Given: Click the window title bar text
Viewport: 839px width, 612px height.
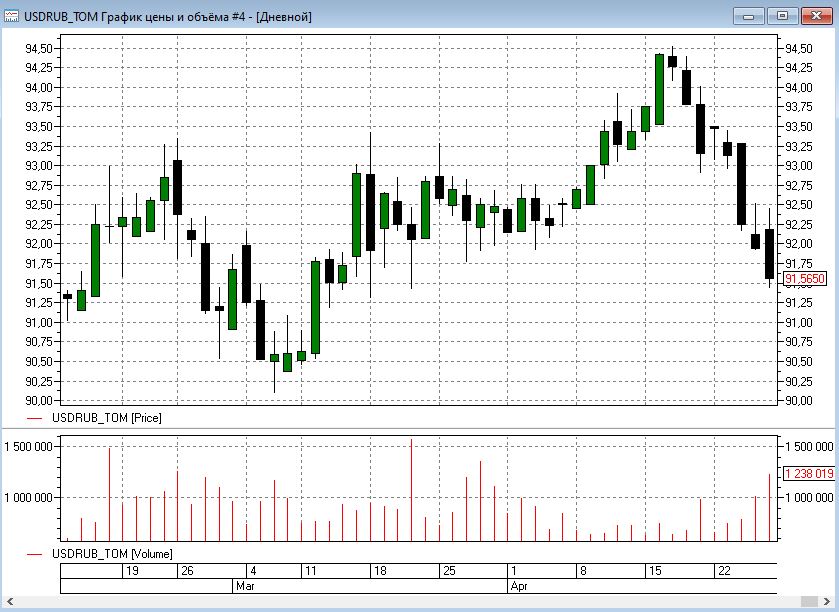Looking at the screenshot, I should click(x=167, y=16).
